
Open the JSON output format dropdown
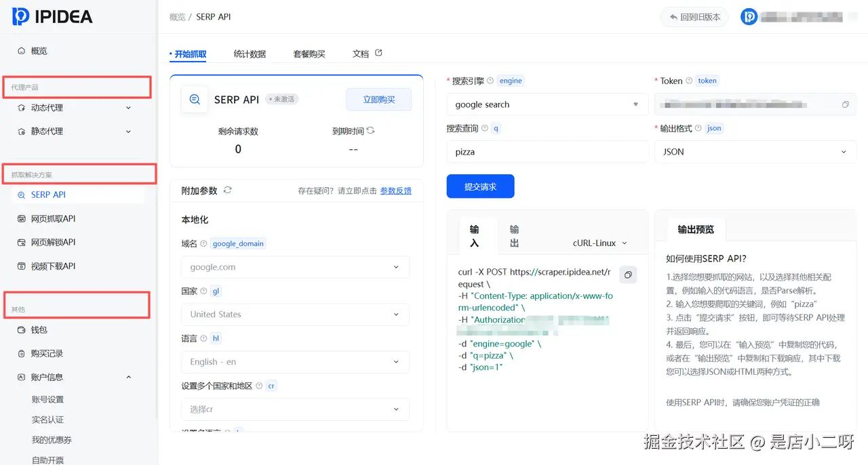(x=755, y=152)
